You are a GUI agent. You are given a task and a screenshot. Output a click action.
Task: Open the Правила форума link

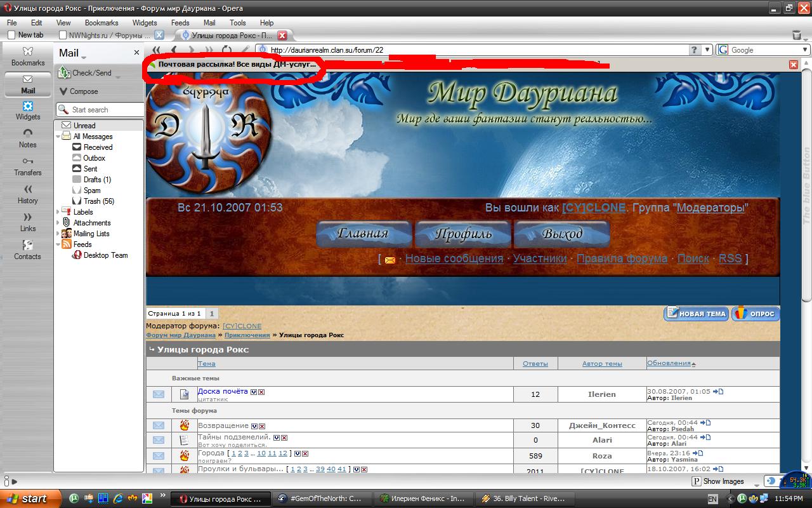(x=622, y=258)
